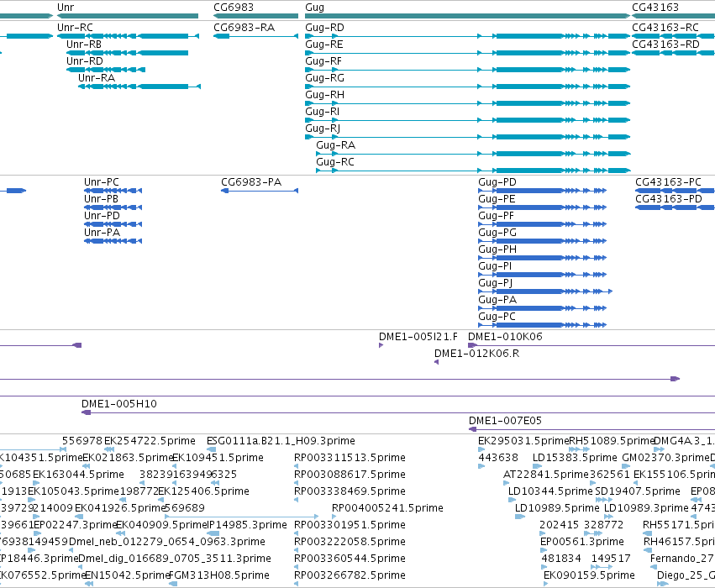
Task: Open EST label EP00561.3prime
Action: point(582,543)
